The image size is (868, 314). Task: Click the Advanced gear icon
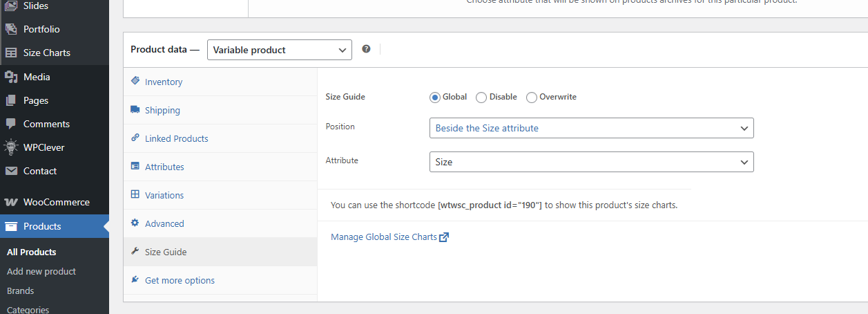pyautogui.click(x=135, y=223)
